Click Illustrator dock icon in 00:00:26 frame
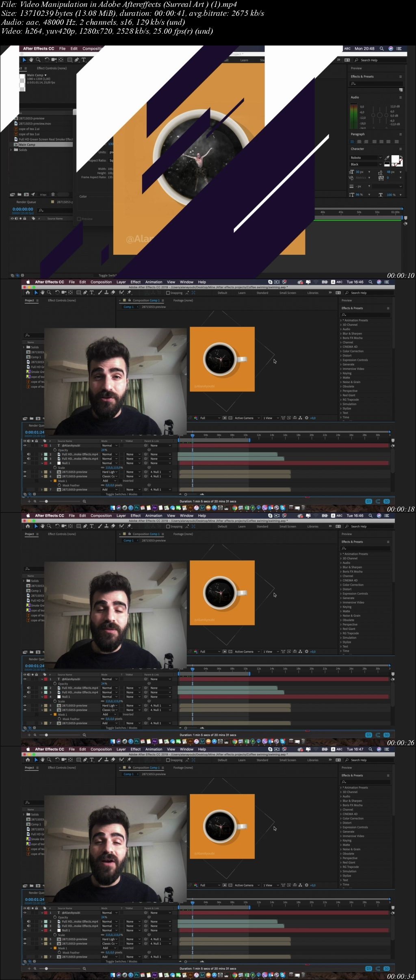The width and height of the screenshot is (416, 980). tap(190, 741)
